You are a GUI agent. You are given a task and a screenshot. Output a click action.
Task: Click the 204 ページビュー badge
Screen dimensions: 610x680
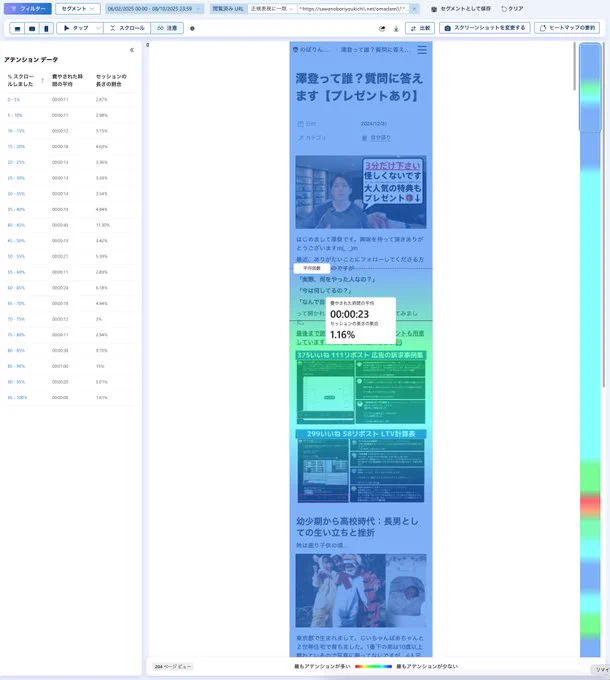173,667
